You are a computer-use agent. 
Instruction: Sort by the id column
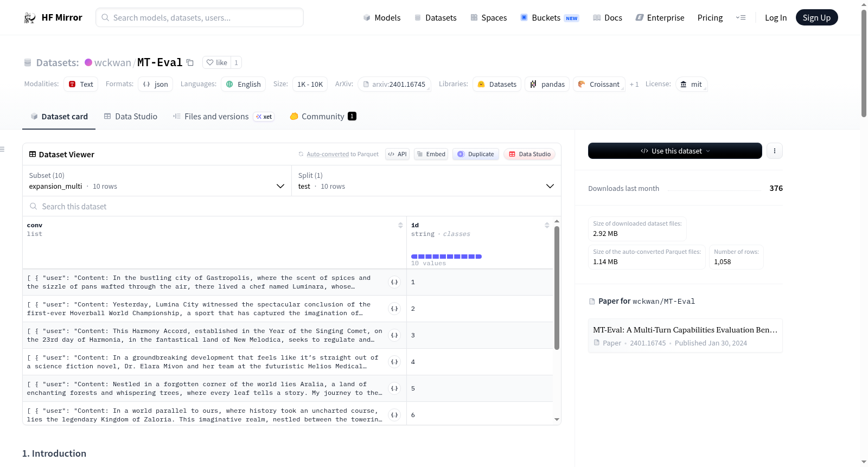547,225
